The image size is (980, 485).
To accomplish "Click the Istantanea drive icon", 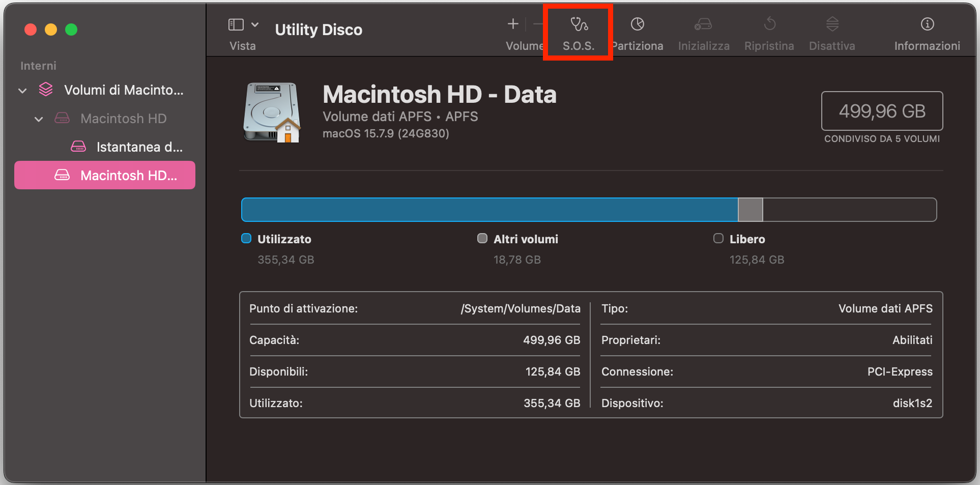I will pos(78,147).
